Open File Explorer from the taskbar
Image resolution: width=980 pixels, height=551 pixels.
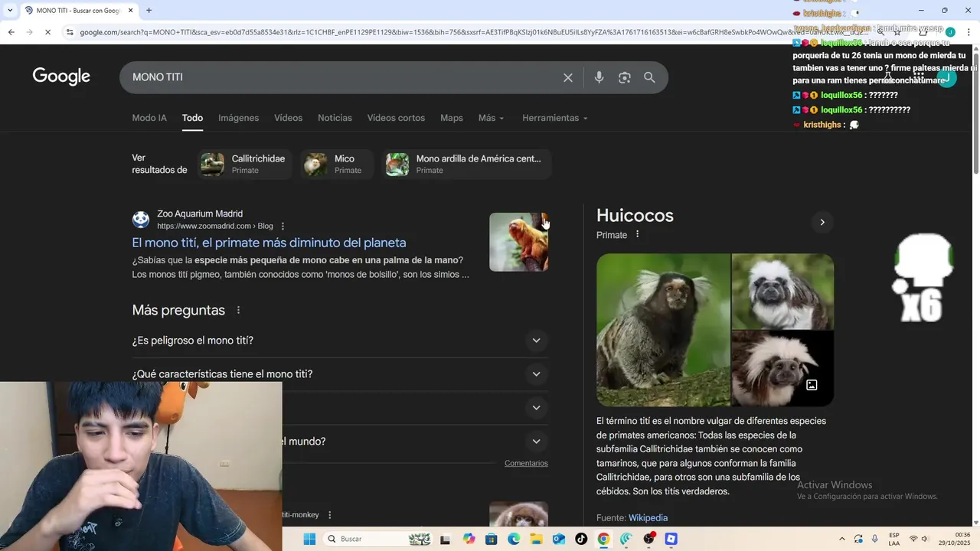coord(536,539)
